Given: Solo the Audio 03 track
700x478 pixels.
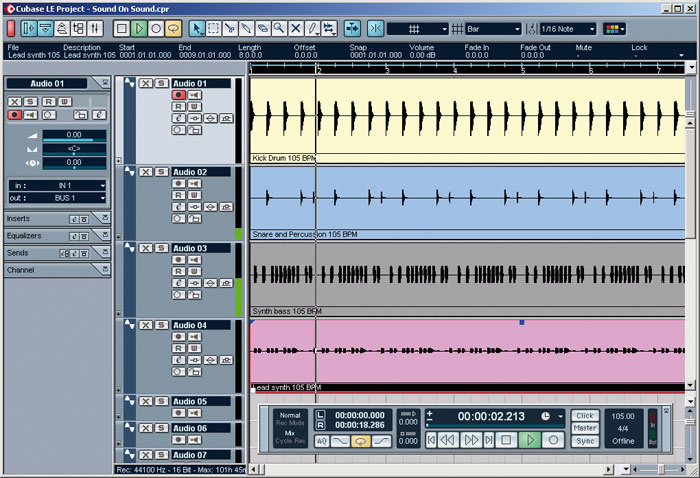Looking at the screenshot, I should 161,248.
